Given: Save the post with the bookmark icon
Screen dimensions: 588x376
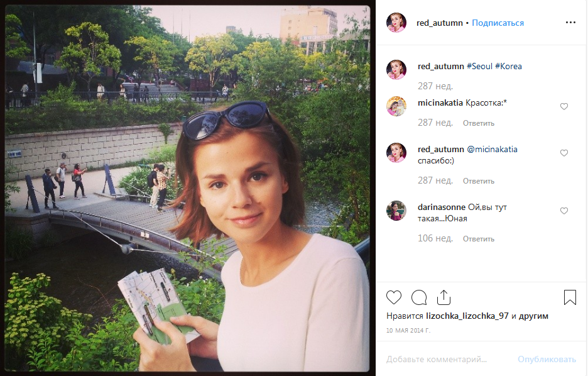Looking at the screenshot, I should point(570,297).
